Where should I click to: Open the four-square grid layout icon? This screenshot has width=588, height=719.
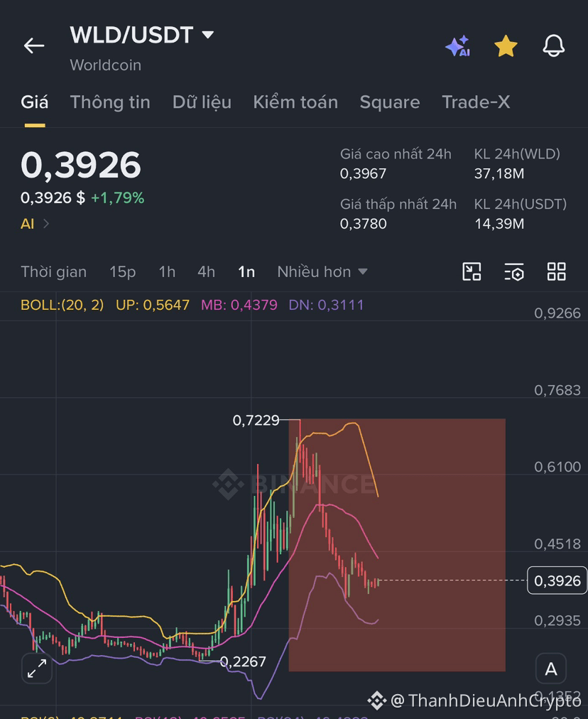[556, 271]
